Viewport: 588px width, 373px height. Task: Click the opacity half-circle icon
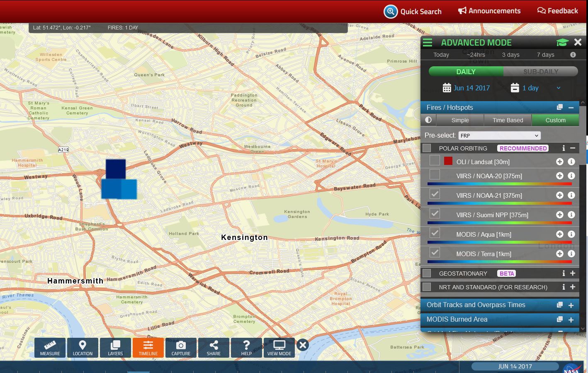(x=428, y=120)
